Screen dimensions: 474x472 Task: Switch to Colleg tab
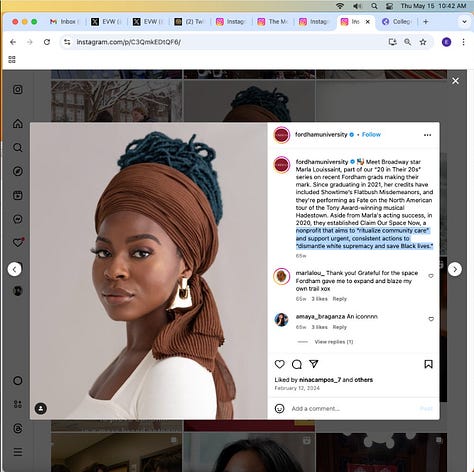(396, 22)
